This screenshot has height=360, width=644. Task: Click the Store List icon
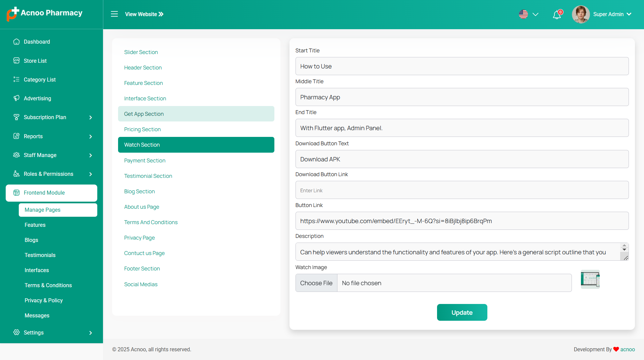pyautogui.click(x=16, y=61)
